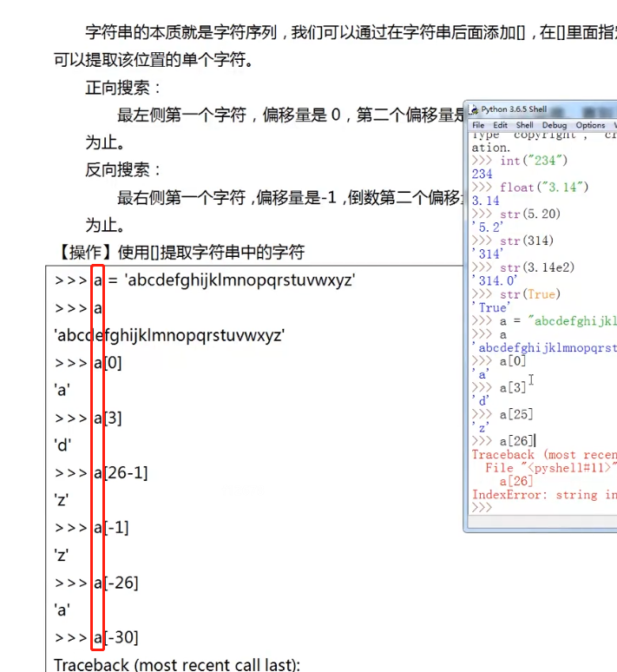Click the str(True) line in the shell
Viewport: 617px width, 672px height.
515,294
